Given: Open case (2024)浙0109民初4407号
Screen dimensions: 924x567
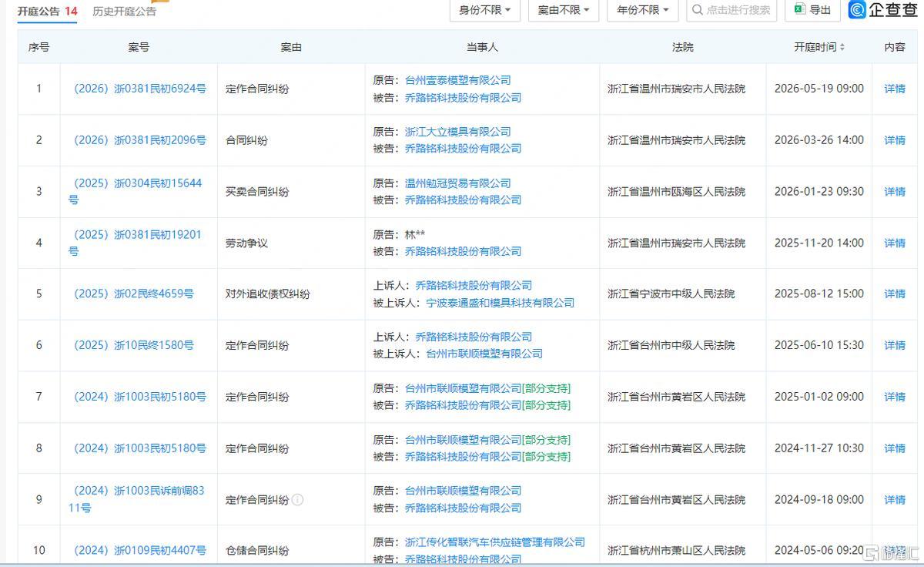Looking at the screenshot, I should click(139, 550).
